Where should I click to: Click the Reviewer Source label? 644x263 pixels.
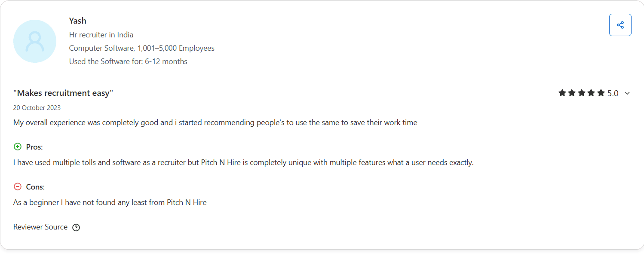point(40,226)
